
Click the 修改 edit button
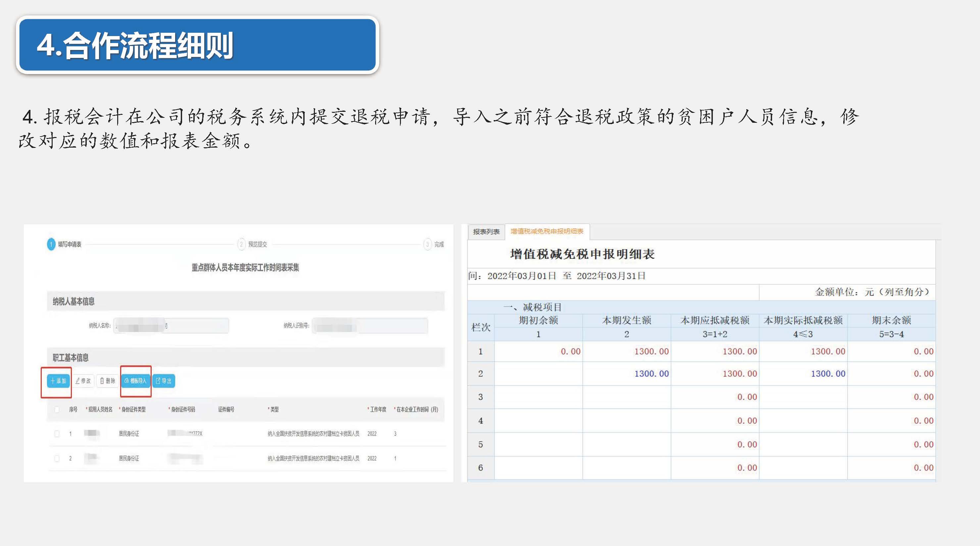[x=83, y=381]
